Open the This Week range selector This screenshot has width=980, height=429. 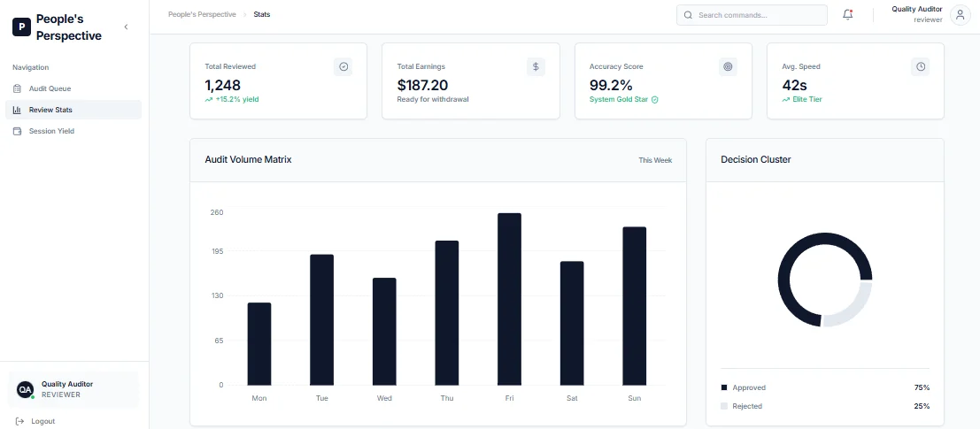pyautogui.click(x=655, y=160)
